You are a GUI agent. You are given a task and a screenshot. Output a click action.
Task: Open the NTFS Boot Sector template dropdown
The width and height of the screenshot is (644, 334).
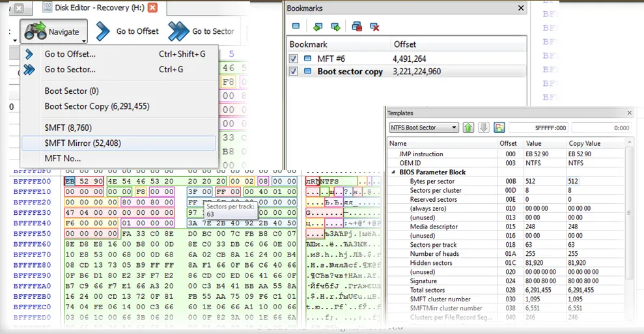[454, 128]
